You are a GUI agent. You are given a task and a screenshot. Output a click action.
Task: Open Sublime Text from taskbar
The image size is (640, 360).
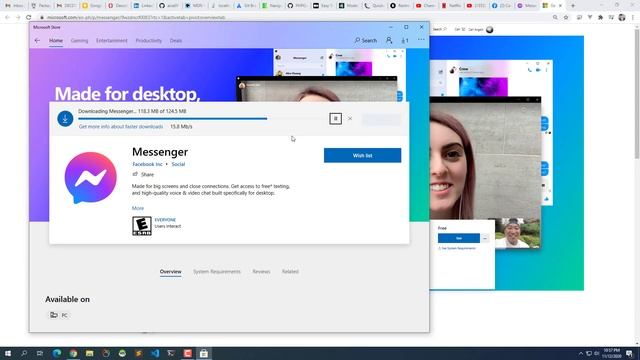(x=138, y=353)
